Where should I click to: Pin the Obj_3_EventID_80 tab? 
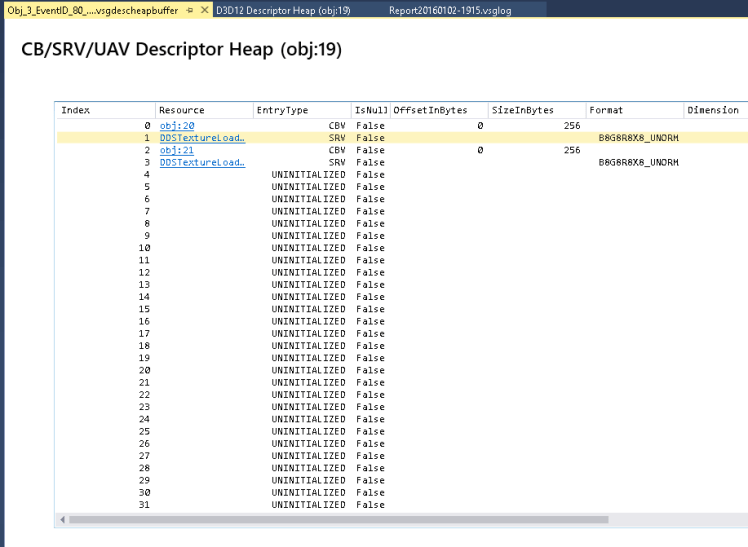[x=190, y=10]
